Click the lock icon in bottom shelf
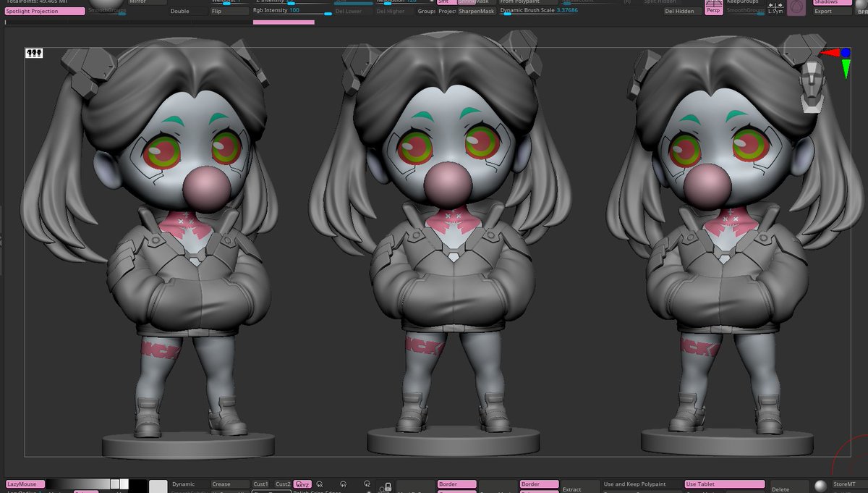This screenshot has width=868, height=493. click(x=388, y=486)
